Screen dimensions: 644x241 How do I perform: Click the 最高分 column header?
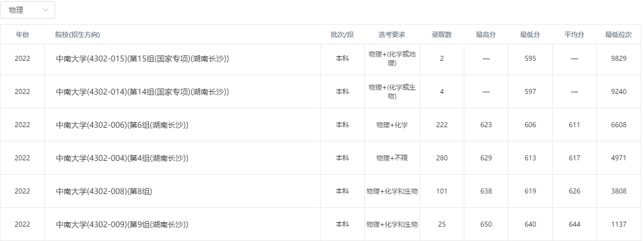(x=486, y=35)
